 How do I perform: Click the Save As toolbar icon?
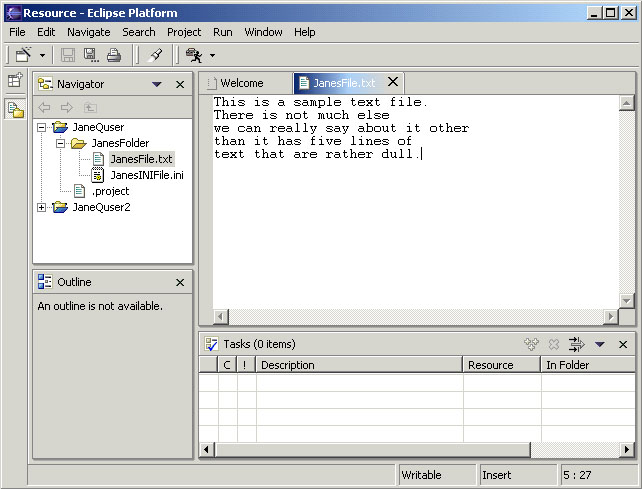coord(91,55)
